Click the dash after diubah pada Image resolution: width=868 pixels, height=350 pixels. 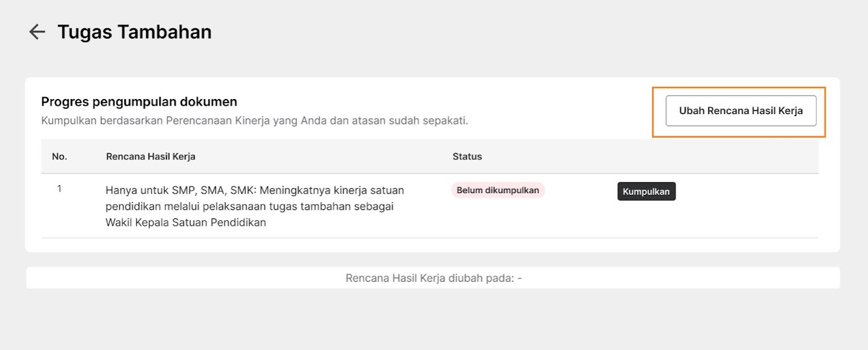tap(519, 278)
